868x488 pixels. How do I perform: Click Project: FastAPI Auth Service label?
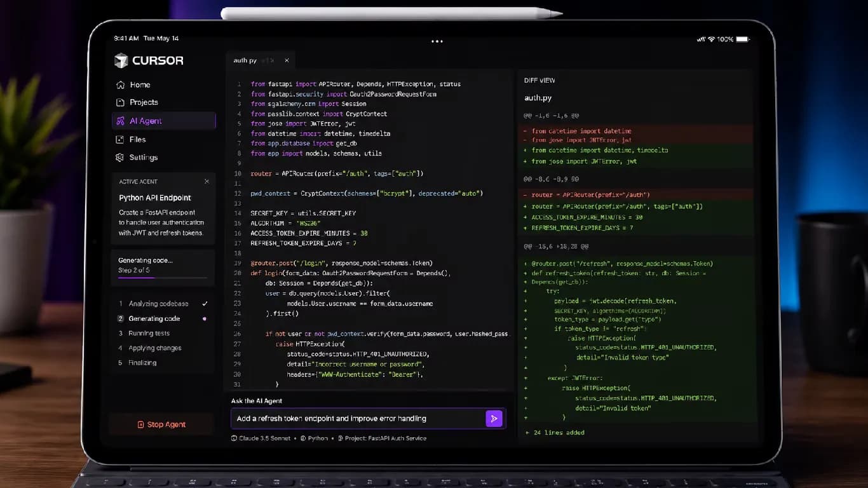[x=386, y=438]
